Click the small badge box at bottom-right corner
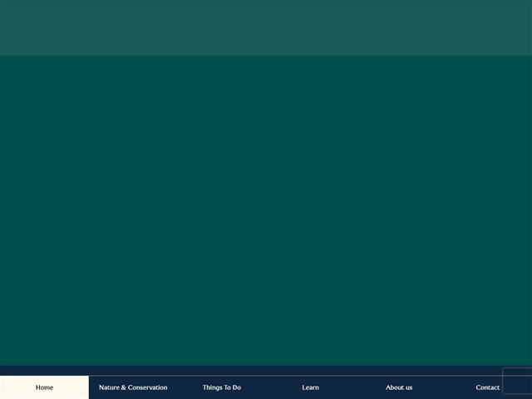 (x=517, y=381)
